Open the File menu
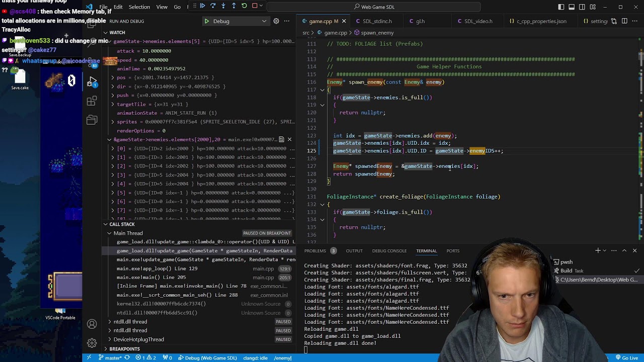This screenshot has width=644, height=362. 103,7
